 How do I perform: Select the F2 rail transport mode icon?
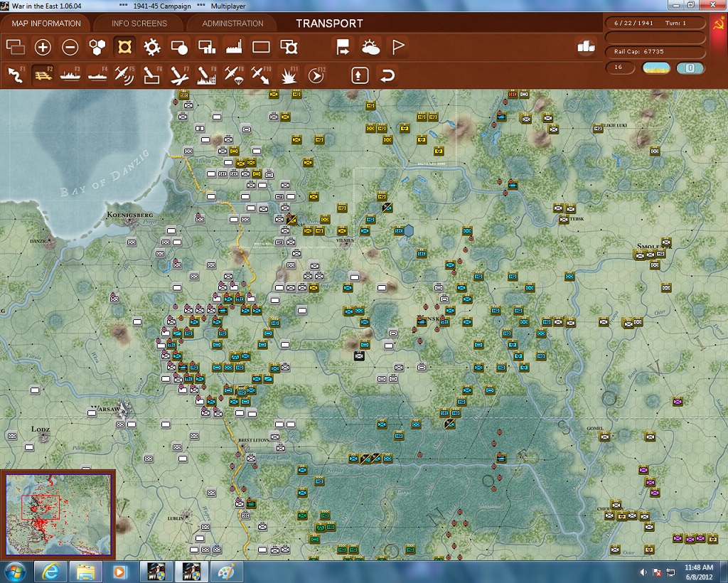(43, 75)
